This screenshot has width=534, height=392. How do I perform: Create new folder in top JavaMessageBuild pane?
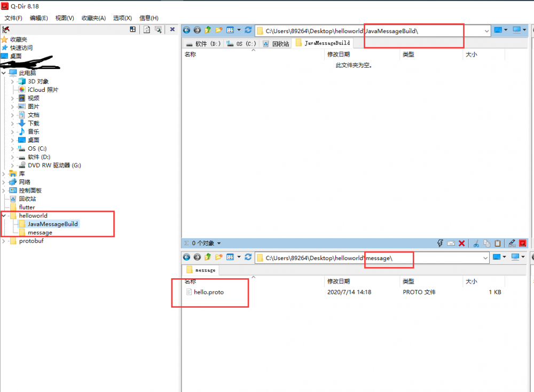tap(218, 30)
